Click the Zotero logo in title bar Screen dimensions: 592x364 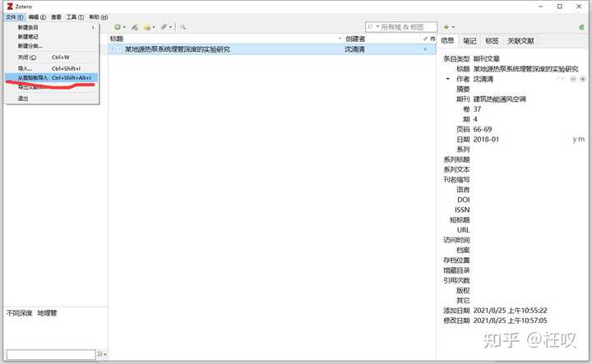point(10,7)
